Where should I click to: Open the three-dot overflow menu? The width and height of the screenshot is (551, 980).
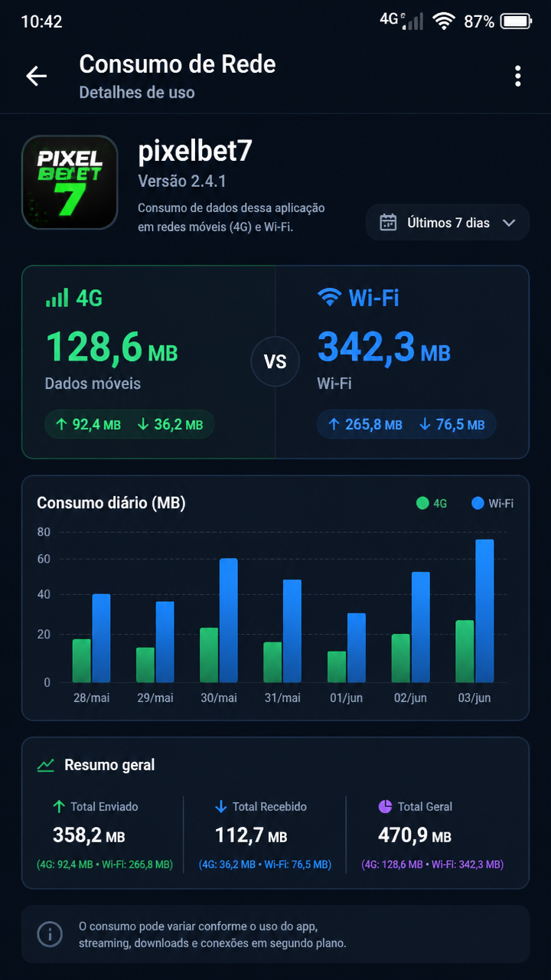pos(518,76)
